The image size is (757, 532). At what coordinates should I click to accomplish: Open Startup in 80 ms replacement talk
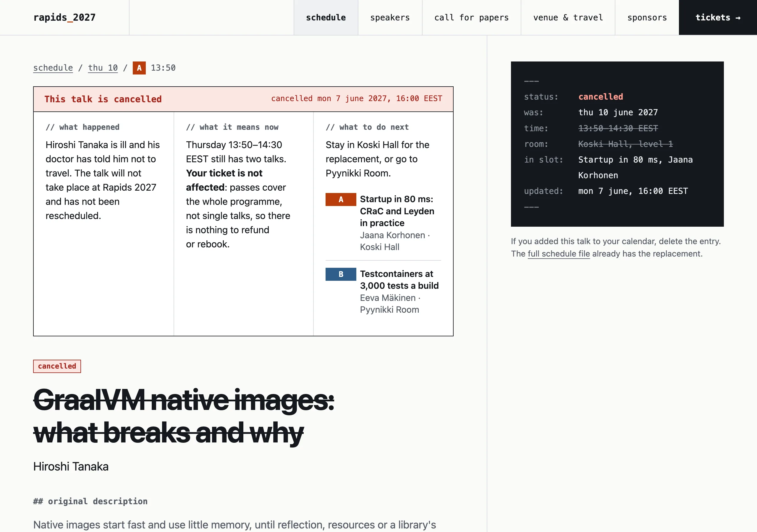[x=397, y=211]
